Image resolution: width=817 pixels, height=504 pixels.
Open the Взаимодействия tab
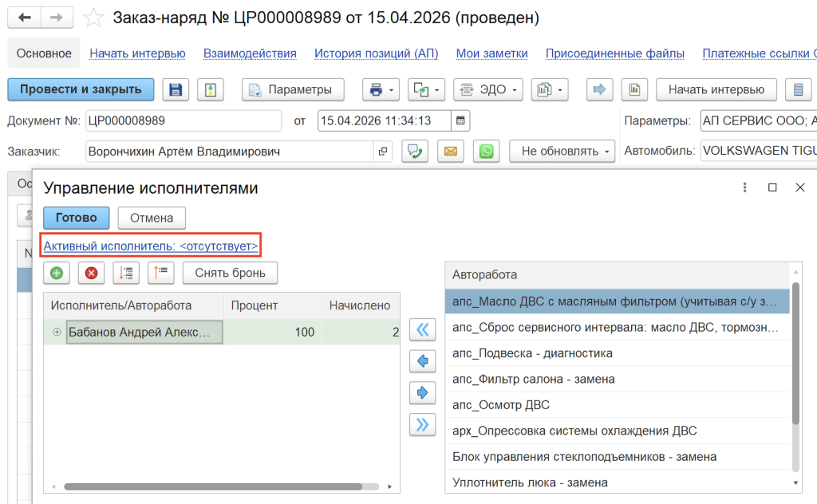pos(250,53)
